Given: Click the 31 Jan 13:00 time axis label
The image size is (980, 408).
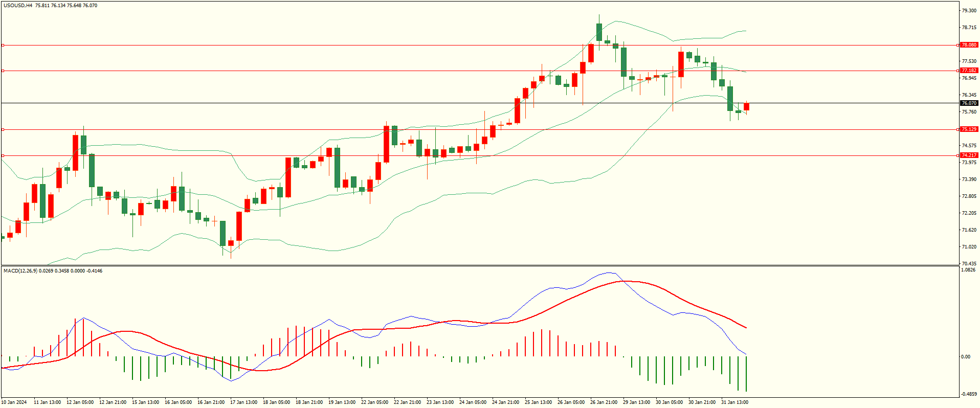Looking at the screenshot, I should click(x=735, y=402).
